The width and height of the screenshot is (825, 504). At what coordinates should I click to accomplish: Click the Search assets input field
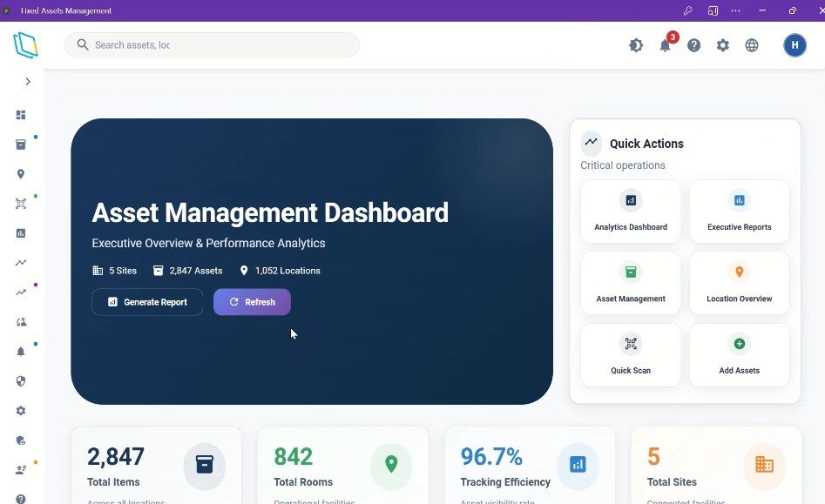click(x=218, y=45)
